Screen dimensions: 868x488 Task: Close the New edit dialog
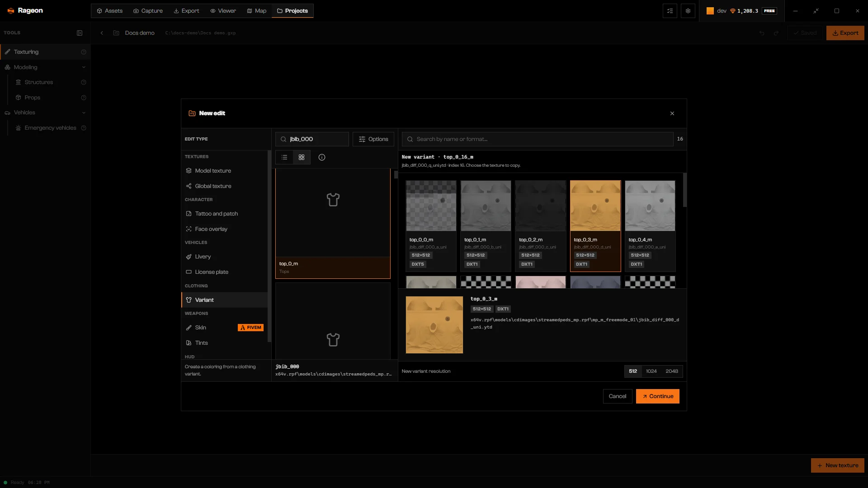[672, 113]
